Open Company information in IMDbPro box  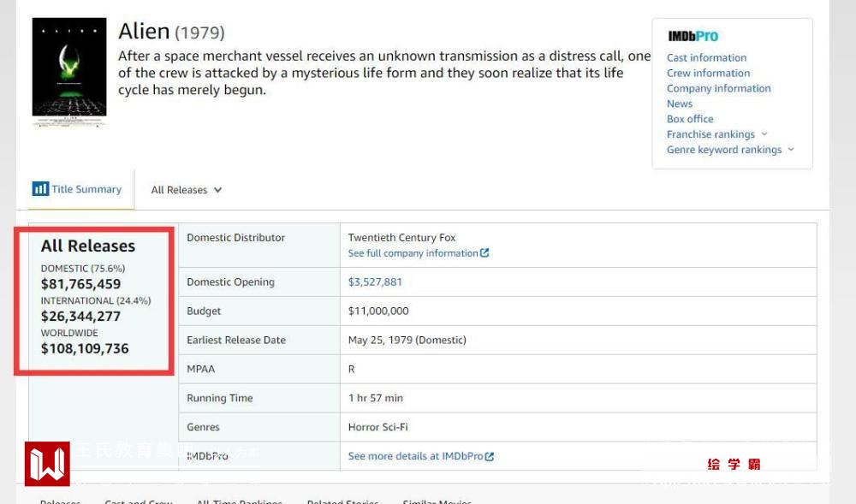tap(718, 88)
